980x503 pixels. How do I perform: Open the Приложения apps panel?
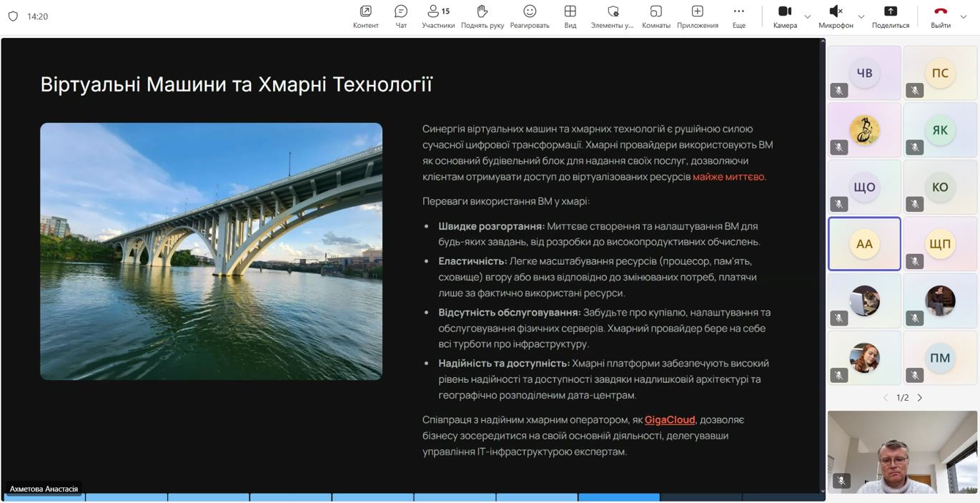[697, 16]
